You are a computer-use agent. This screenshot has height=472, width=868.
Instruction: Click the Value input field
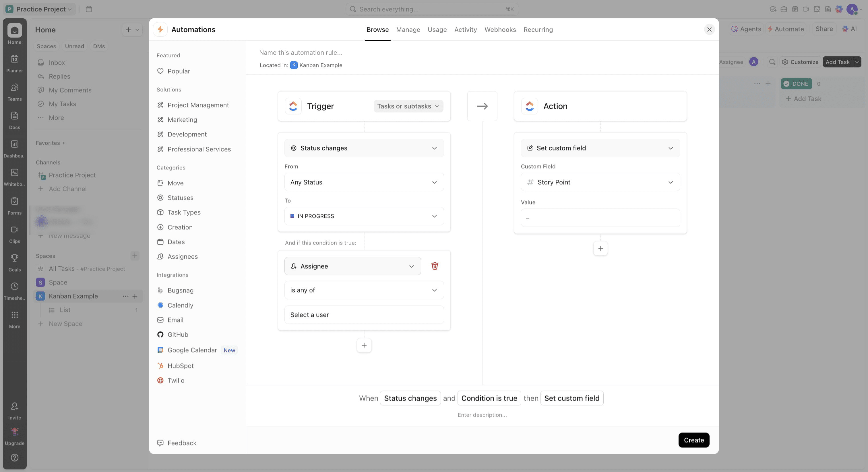point(600,218)
